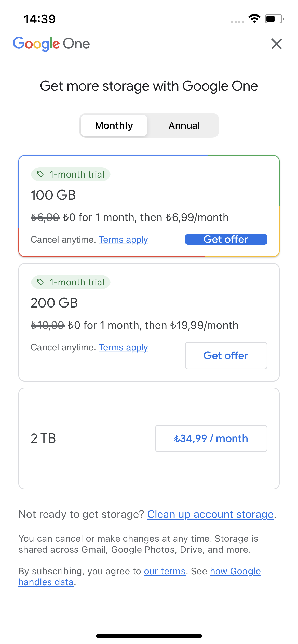Close the Google One storage screen
298x644 pixels.
(276, 44)
